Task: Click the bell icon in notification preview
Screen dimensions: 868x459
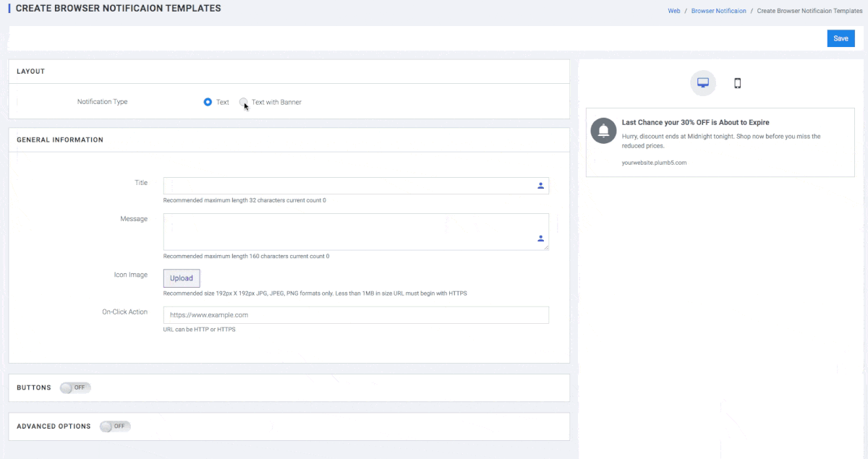Action: pos(603,130)
